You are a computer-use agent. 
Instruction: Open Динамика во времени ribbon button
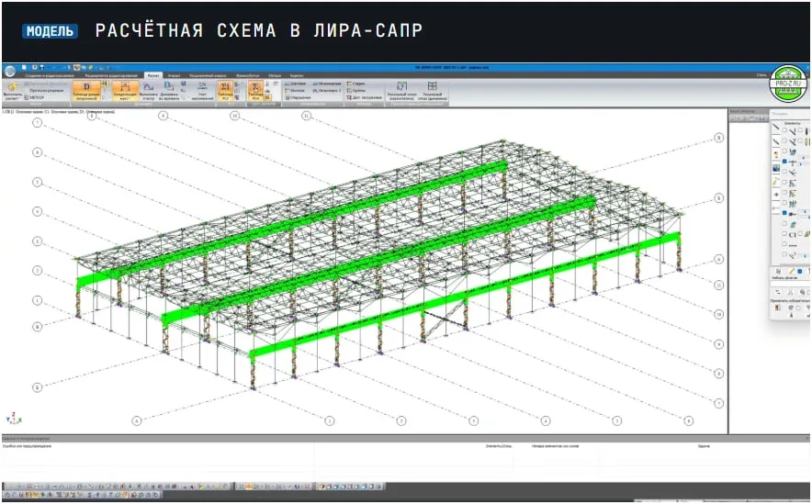click(169, 91)
